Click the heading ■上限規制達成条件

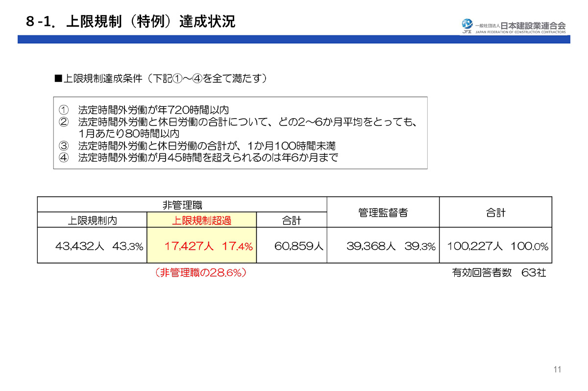click(160, 78)
